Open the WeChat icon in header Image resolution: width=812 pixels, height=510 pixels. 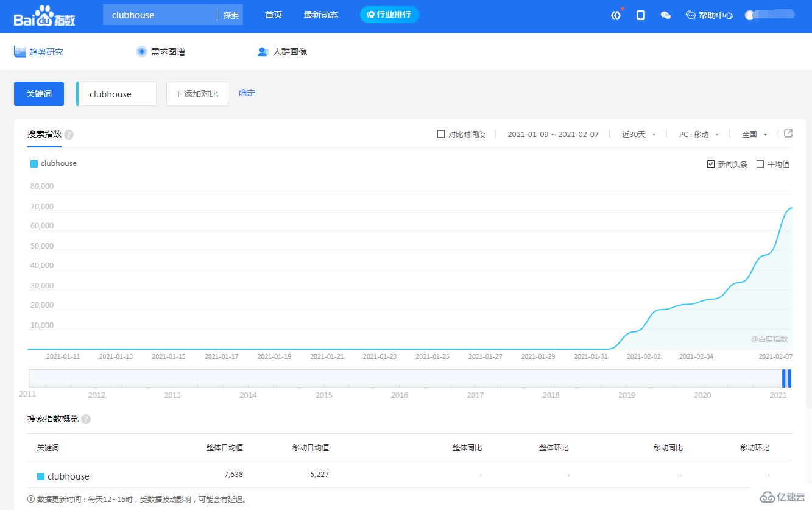pyautogui.click(x=666, y=15)
